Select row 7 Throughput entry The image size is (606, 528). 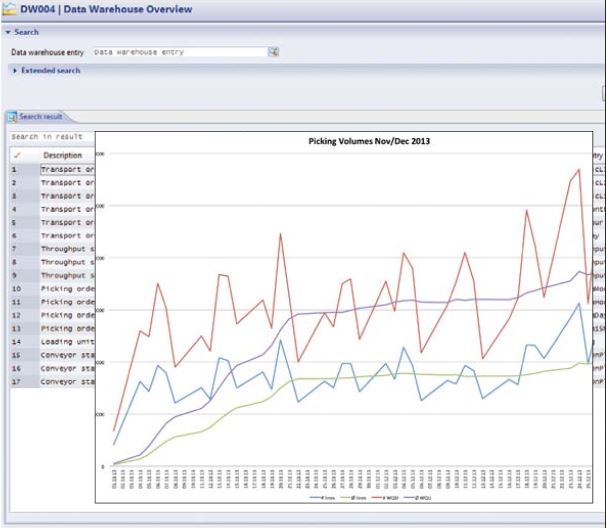[67, 249]
